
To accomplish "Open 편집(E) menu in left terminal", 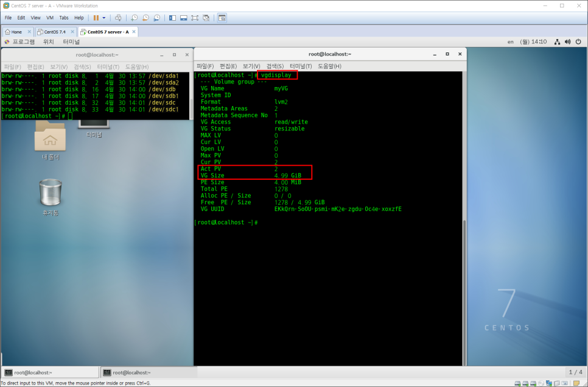I will click(x=35, y=67).
